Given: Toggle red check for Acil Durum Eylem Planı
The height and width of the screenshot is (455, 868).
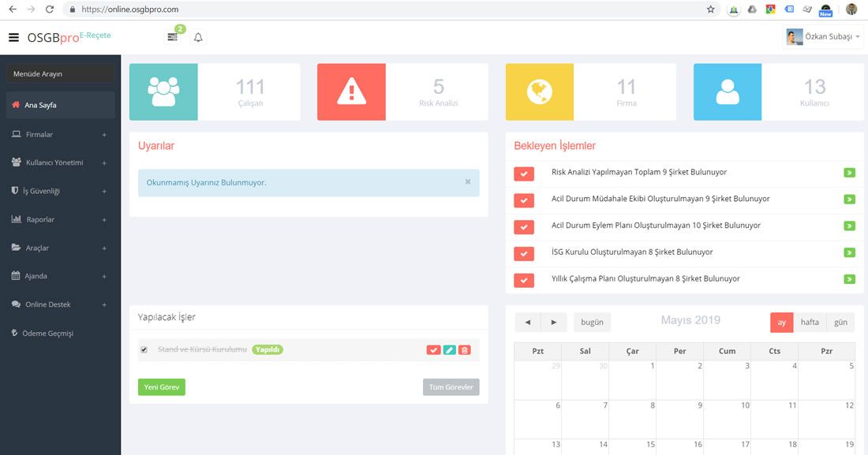Looking at the screenshot, I should [523, 226].
